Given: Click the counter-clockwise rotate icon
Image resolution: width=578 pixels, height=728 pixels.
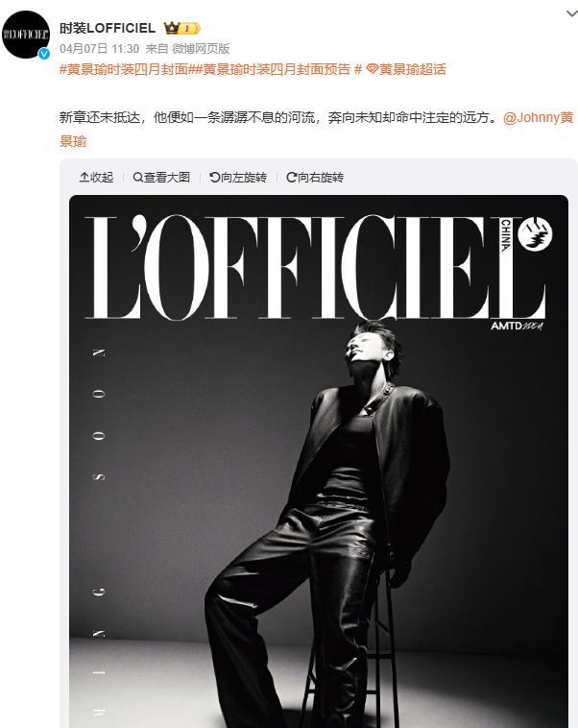Looking at the screenshot, I should pos(214,178).
